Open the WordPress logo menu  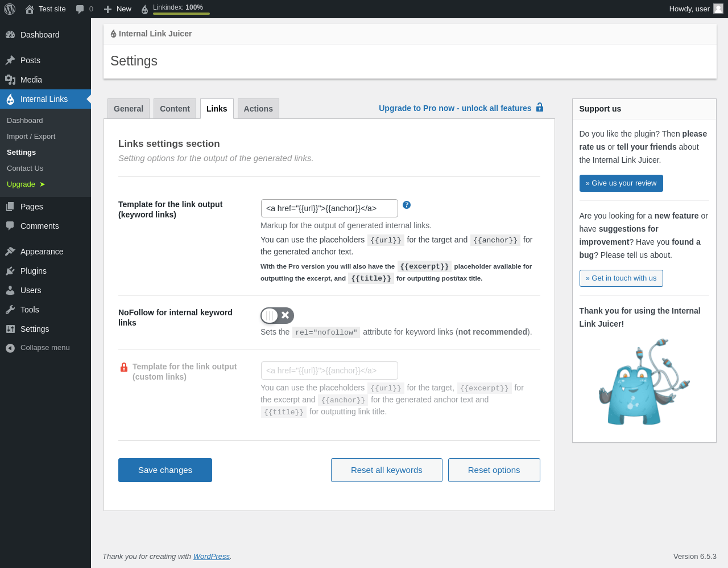coord(10,9)
